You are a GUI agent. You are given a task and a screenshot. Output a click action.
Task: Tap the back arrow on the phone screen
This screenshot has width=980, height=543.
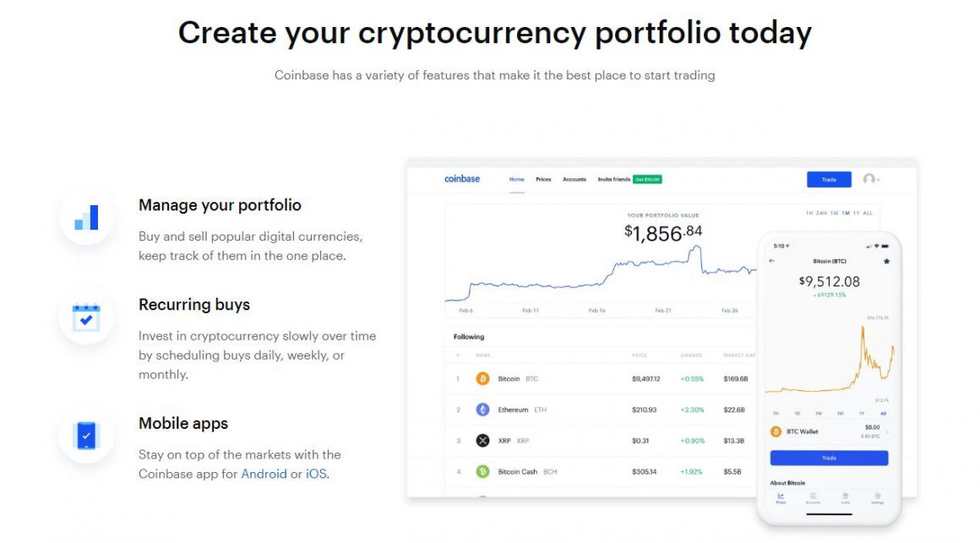point(772,261)
